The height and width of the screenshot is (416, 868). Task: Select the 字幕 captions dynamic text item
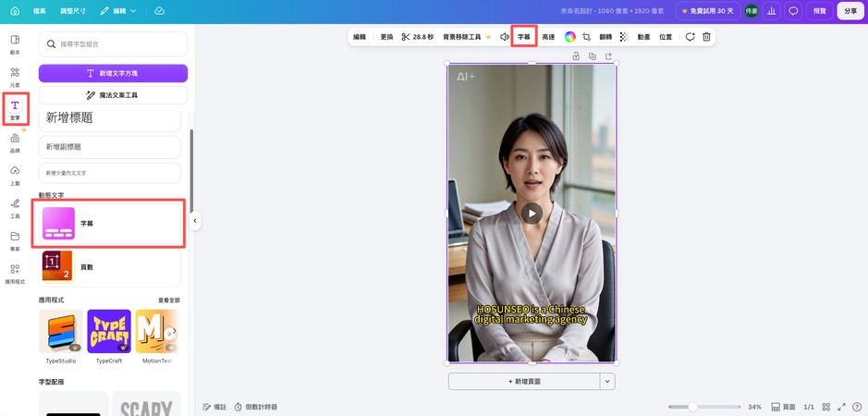110,223
